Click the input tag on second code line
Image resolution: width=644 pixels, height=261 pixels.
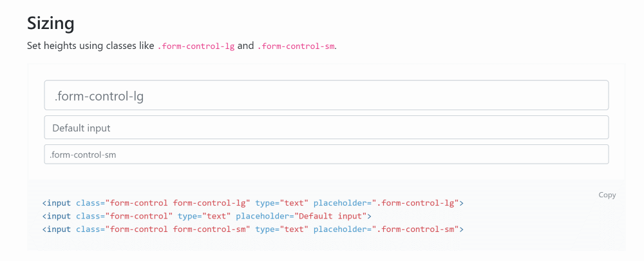pyautogui.click(x=59, y=216)
